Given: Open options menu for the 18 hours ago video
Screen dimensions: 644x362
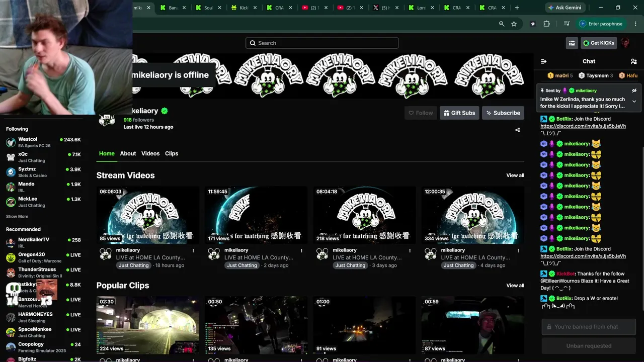Looking at the screenshot, I should point(193,250).
